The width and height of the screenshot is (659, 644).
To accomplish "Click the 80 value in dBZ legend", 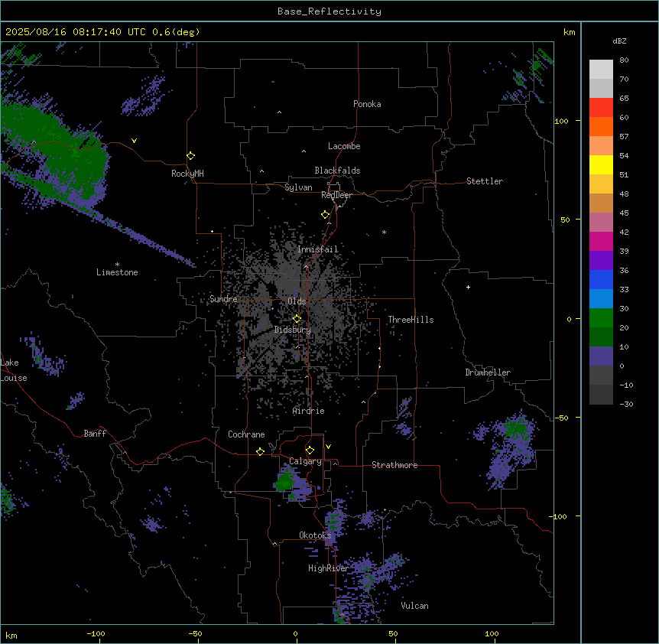I will 624,60.
